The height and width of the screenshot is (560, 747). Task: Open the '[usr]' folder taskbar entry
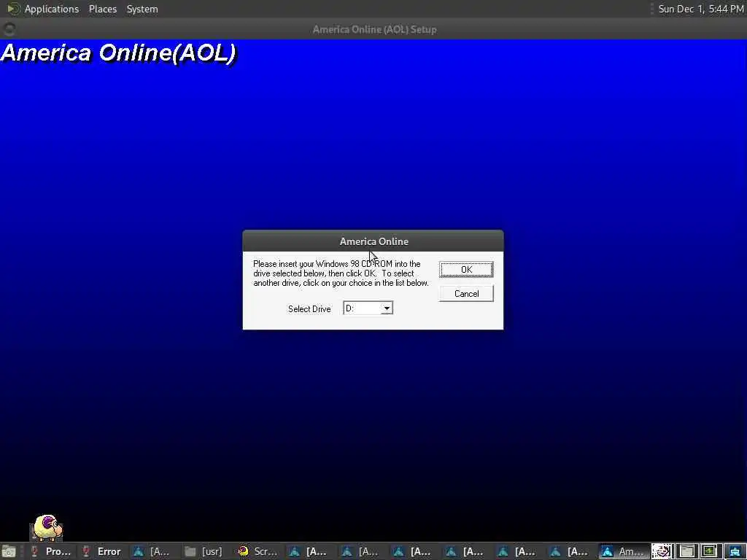pyautogui.click(x=204, y=551)
